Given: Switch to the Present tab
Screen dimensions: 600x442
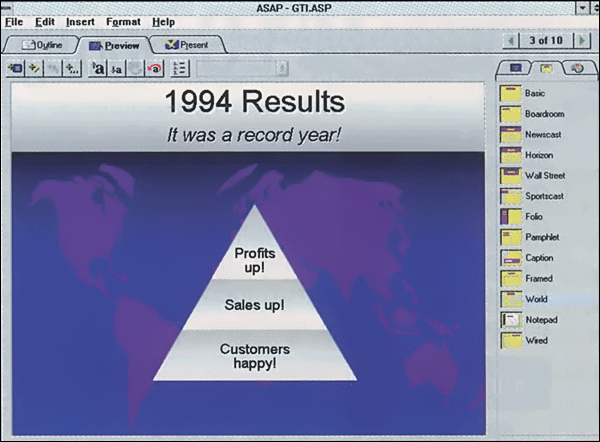Looking at the screenshot, I should point(187,45).
